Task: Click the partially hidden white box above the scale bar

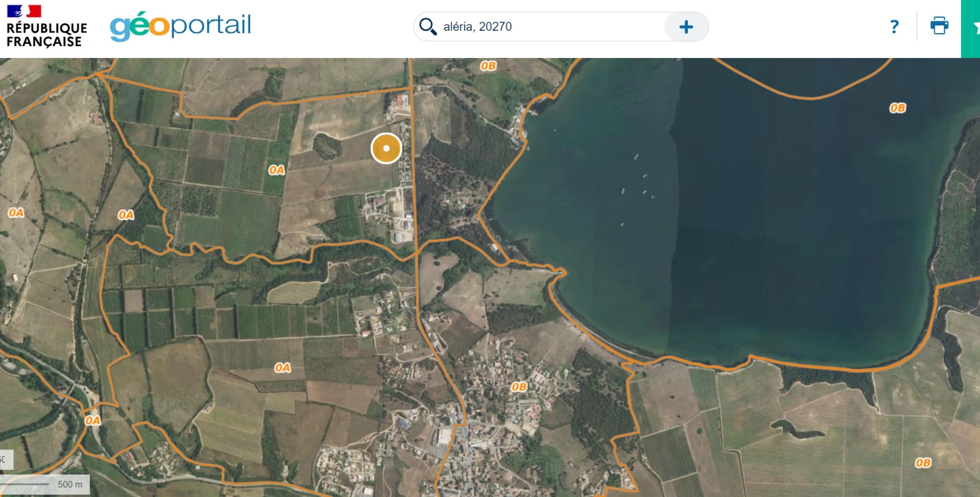Action: 6,459
